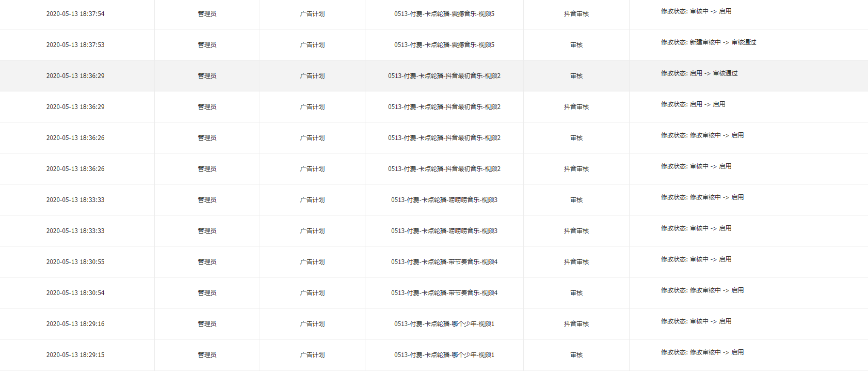Click '管理员' operator in the 18:29:15 row

pyautogui.click(x=207, y=355)
